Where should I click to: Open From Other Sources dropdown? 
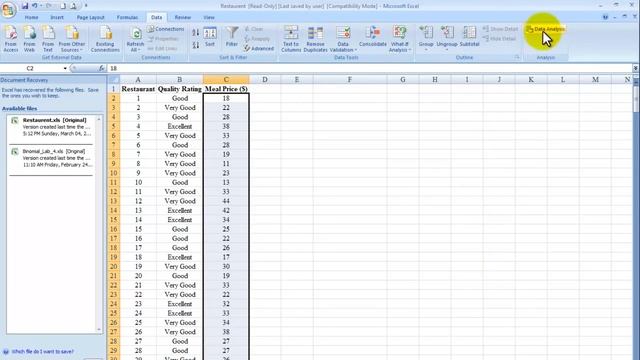pyautogui.click(x=72, y=39)
